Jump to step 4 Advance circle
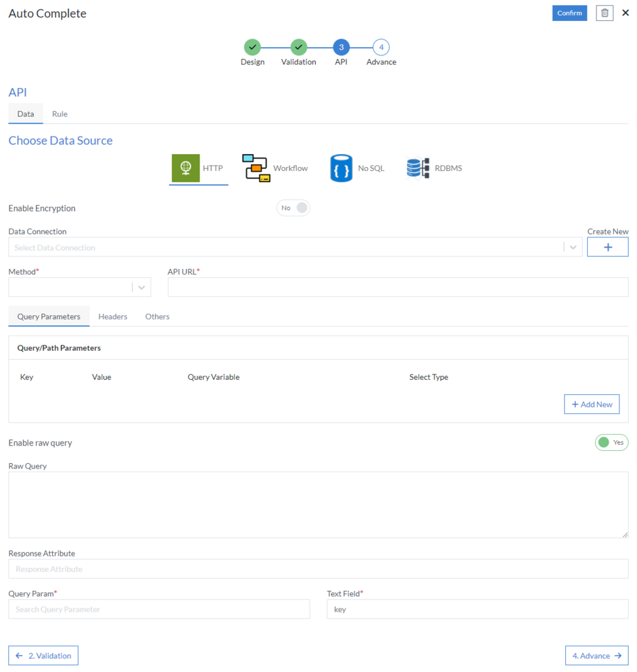 [x=381, y=47]
